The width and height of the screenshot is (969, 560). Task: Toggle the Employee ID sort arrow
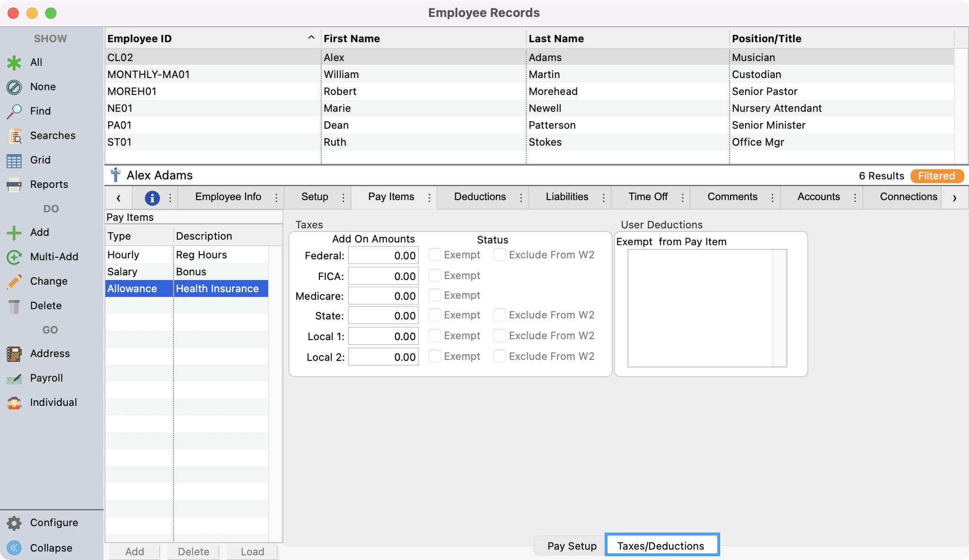coord(311,38)
